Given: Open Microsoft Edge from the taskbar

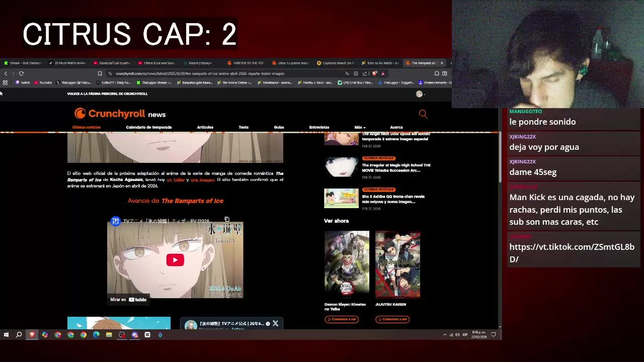Looking at the screenshot, I should coord(96,335).
